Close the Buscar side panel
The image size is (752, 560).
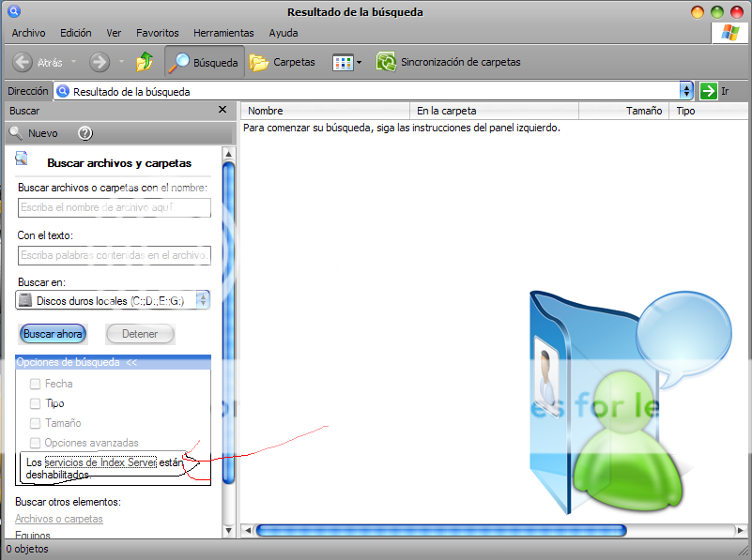[x=223, y=110]
